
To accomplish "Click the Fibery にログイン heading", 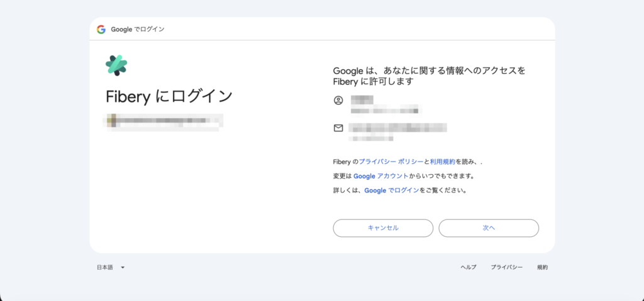I will [169, 97].
